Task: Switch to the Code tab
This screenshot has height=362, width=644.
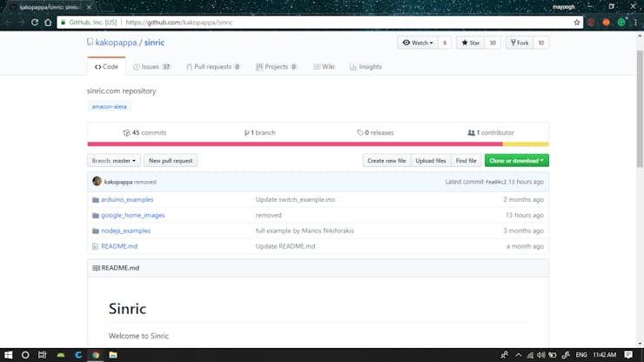Action: coord(106,66)
